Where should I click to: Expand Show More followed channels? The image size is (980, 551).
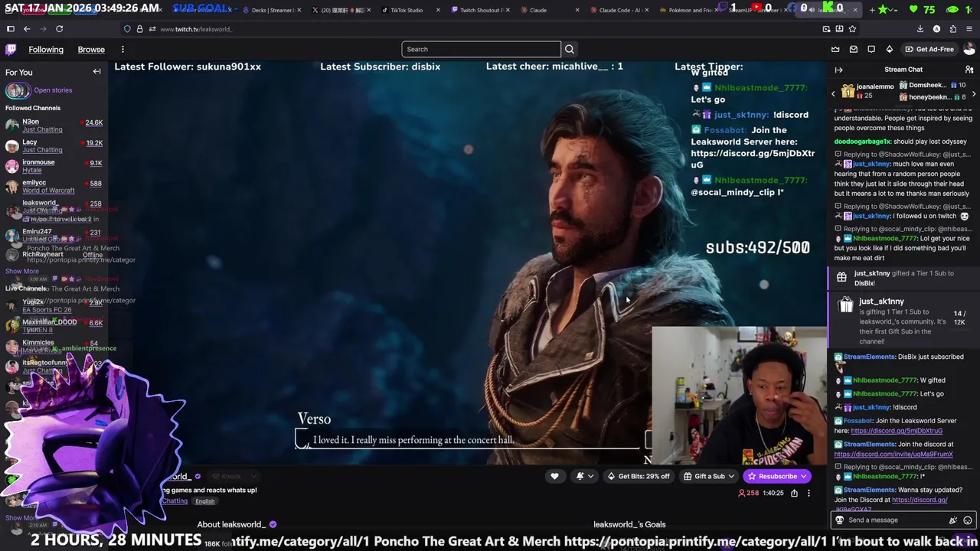click(x=21, y=271)
